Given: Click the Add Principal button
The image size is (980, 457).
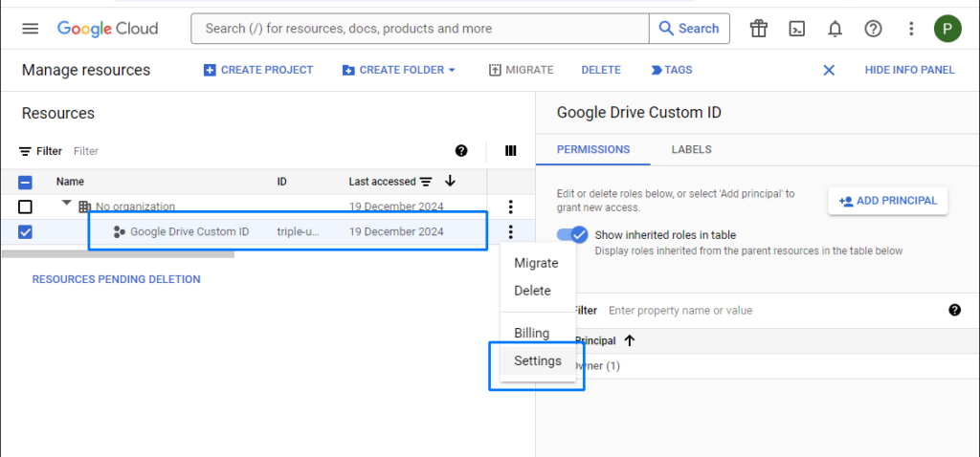Looking at the screenshot, I should [888, 201].
